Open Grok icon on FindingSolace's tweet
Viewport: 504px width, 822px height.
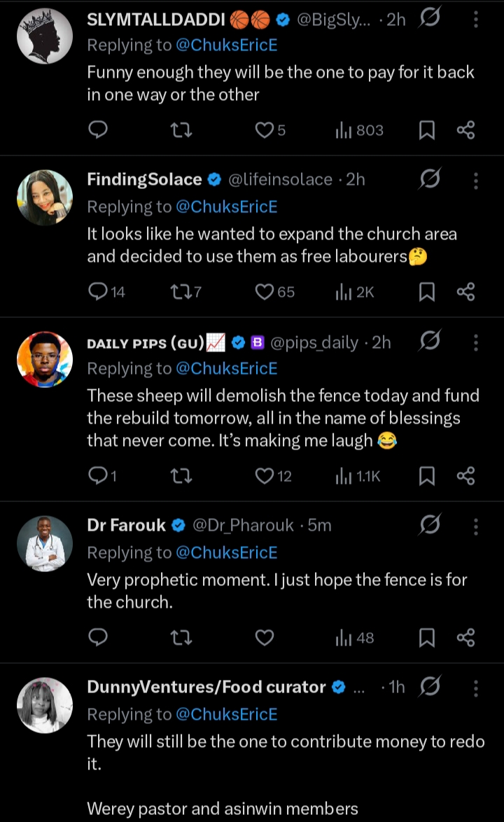(x=429, y=180)
